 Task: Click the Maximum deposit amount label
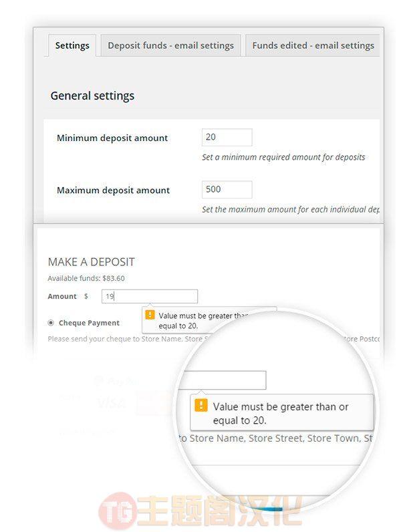point(114,190)
